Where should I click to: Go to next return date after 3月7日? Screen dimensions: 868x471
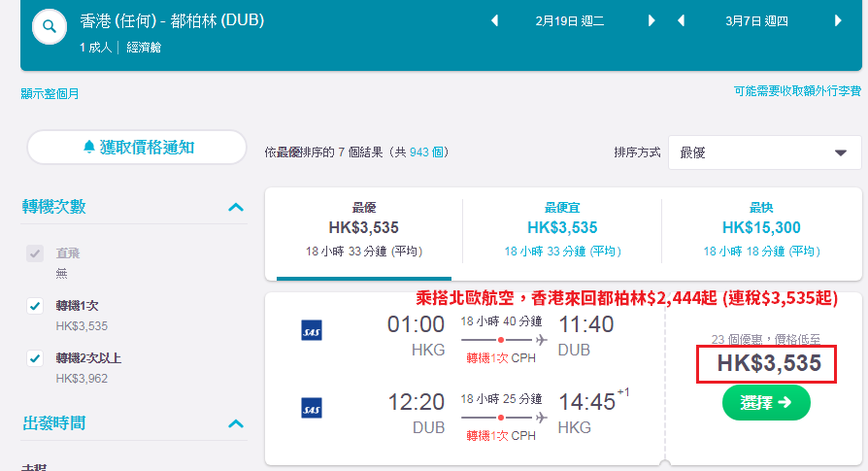click(838, 21)
